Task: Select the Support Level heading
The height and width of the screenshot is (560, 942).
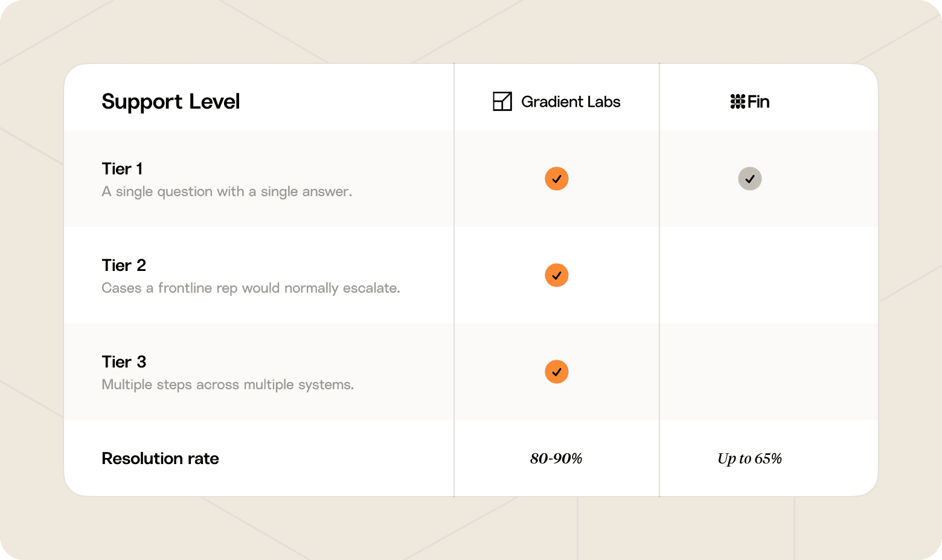Action: click(x=171, y=102)
